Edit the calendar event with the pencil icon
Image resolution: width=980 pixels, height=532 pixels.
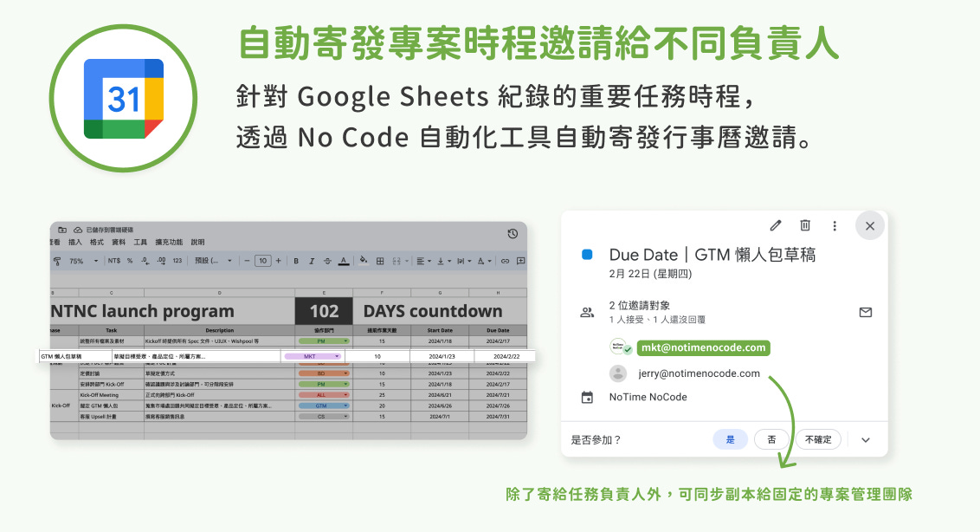point(776,225)
